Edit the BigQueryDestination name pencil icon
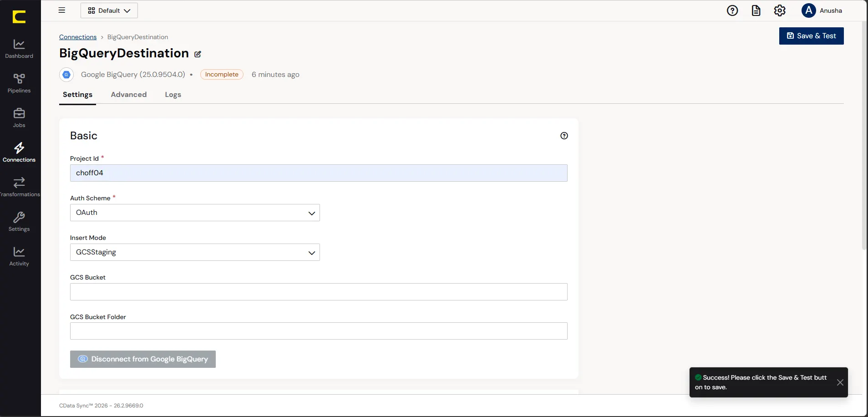The width and height of the screenshot is (868, 417). tap(198, 54)
